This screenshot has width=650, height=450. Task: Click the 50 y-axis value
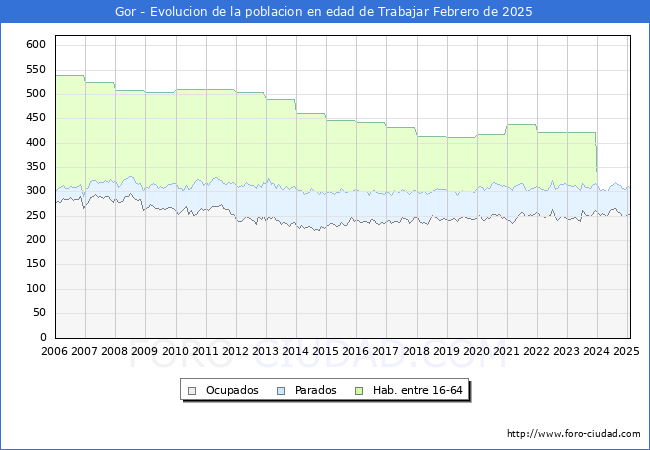tap(39, 313)
